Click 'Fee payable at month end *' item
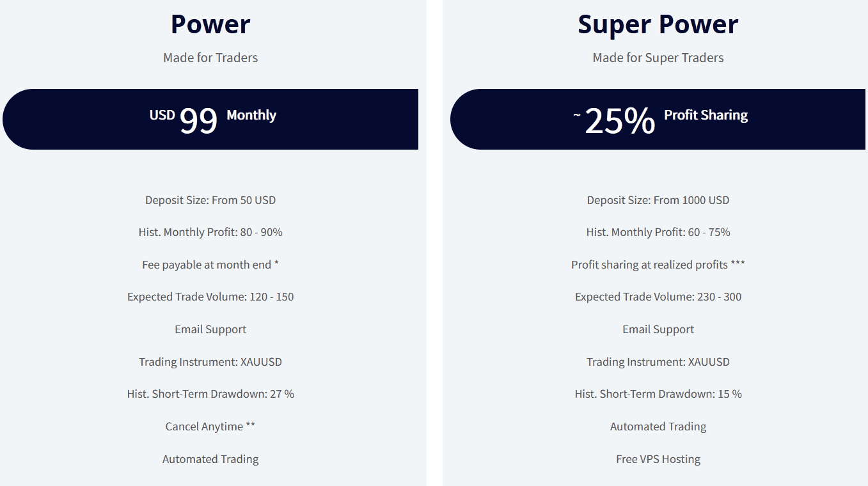Viewport: 868px width, 486px height. (x=210, y=265)
